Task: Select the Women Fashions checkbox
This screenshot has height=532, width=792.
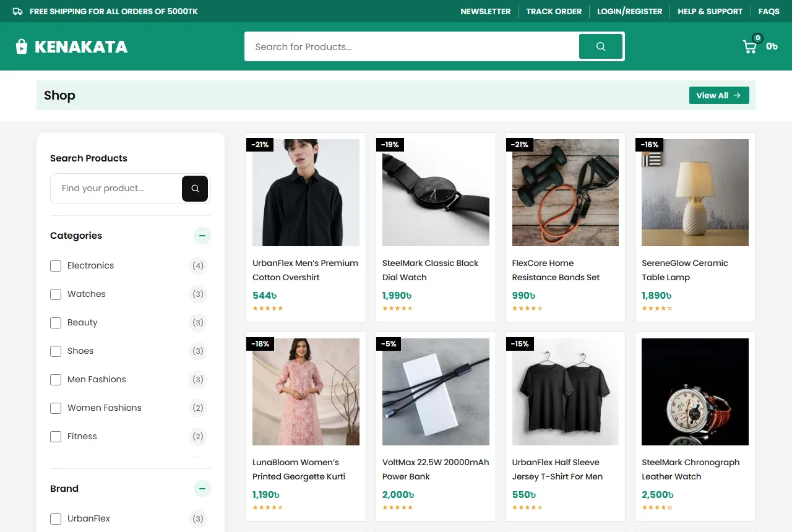Action: [x=56, y=408]
